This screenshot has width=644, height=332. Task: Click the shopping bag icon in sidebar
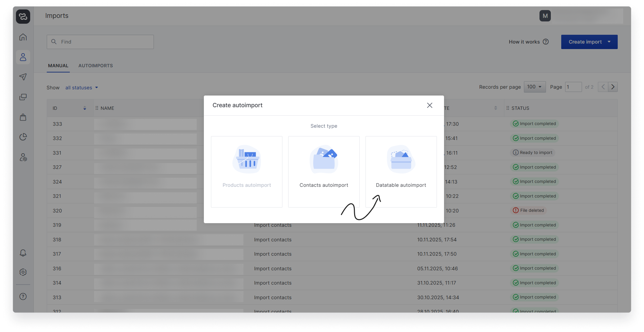click(23, 117)
